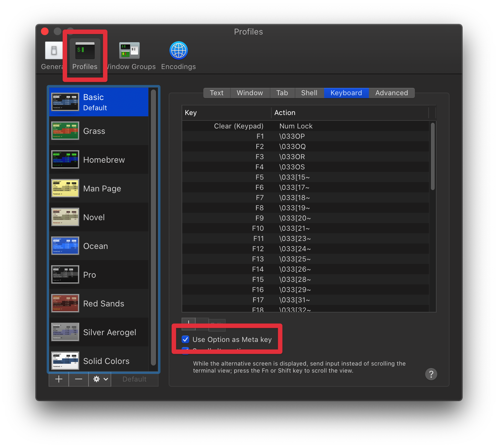Open the Window Groups preferences pane
Image resolution: width=498 pixels, height=448 pixels.
point(130,56)
